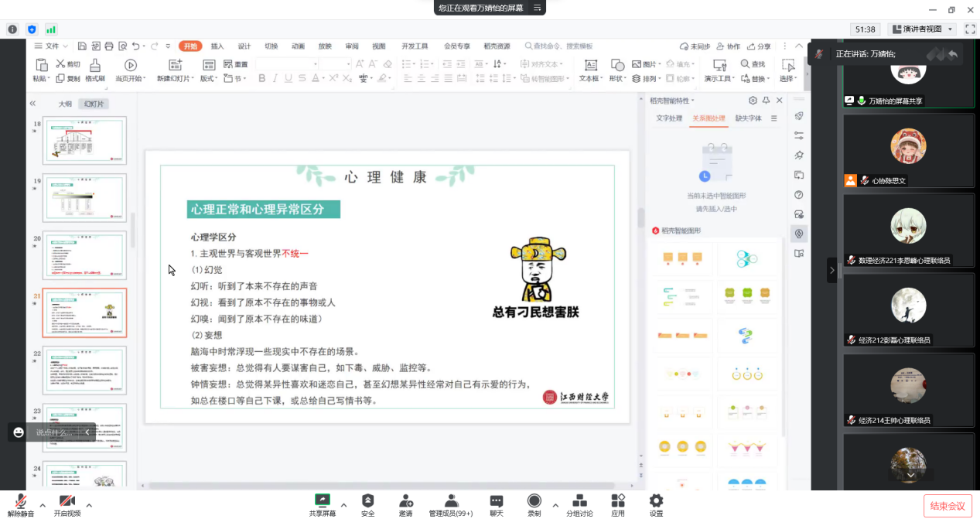
Task: Open meeting Settings (设置)
Action: [656, 501]
